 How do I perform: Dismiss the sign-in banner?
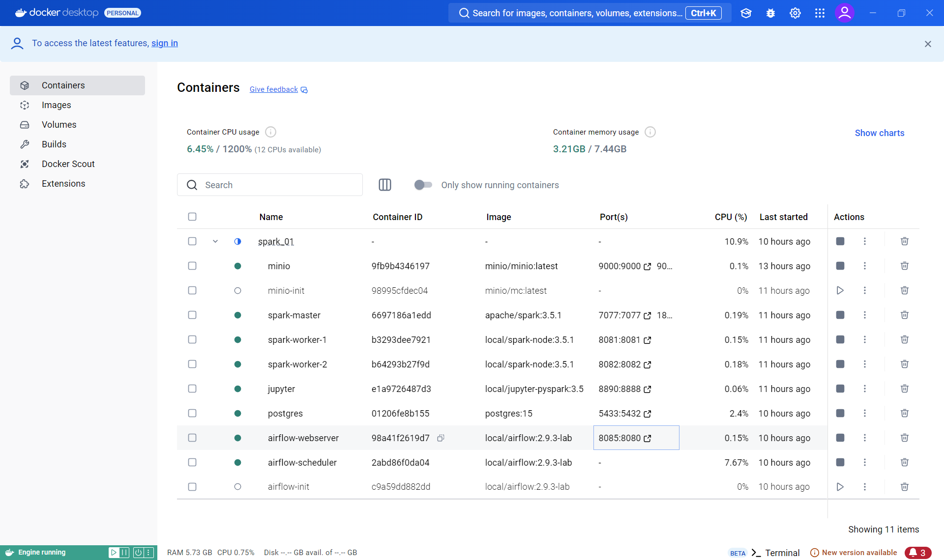click(928, 44)
